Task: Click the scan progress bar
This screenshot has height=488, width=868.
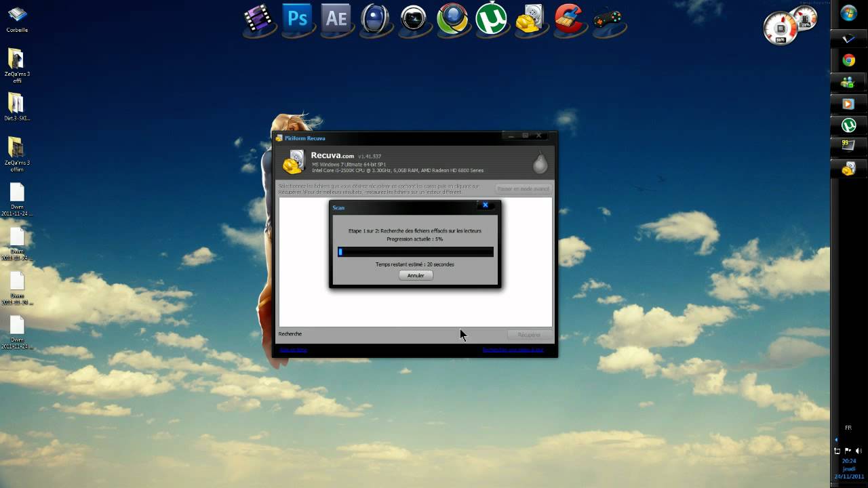Action: [x=416, y=251]
